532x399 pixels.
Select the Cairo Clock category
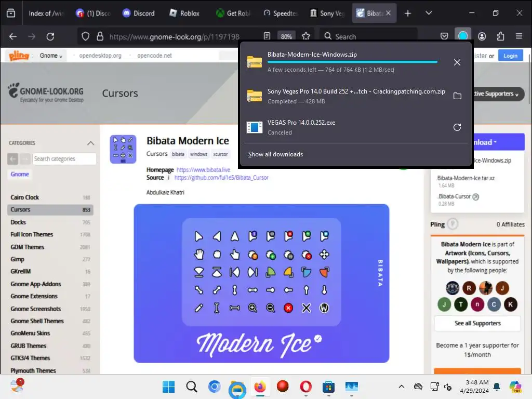click(x=25, y=197)
